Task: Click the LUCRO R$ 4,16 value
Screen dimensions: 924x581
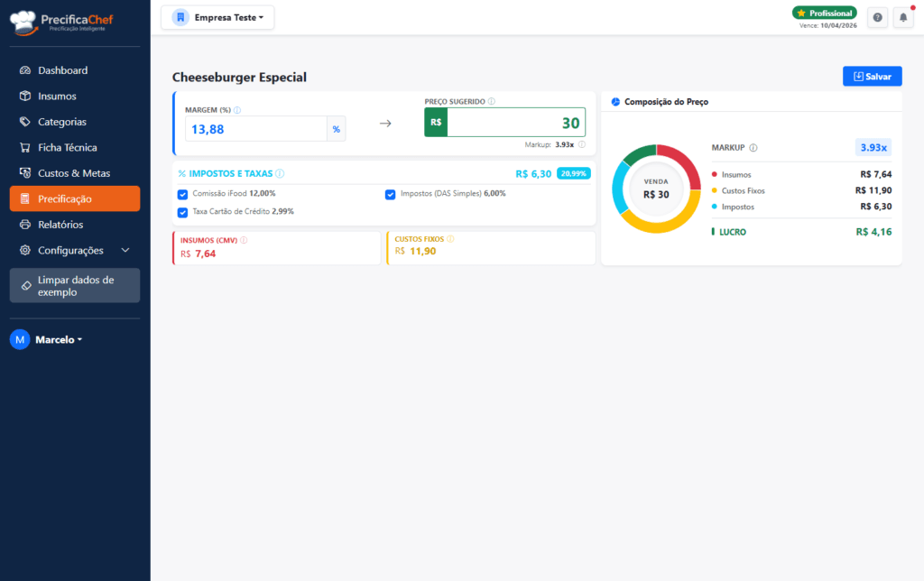Action: (873, 232)
